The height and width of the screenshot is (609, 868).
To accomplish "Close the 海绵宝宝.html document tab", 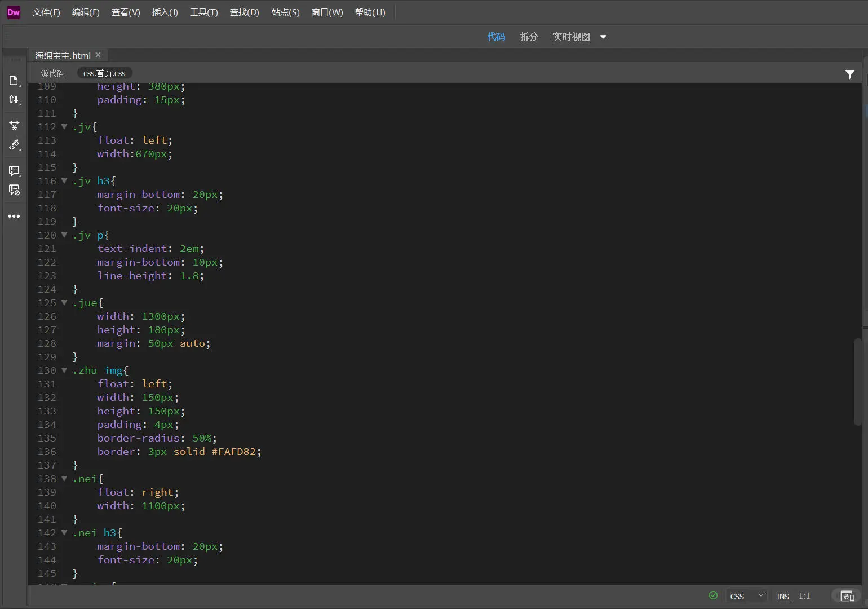I will coord(98,55).
